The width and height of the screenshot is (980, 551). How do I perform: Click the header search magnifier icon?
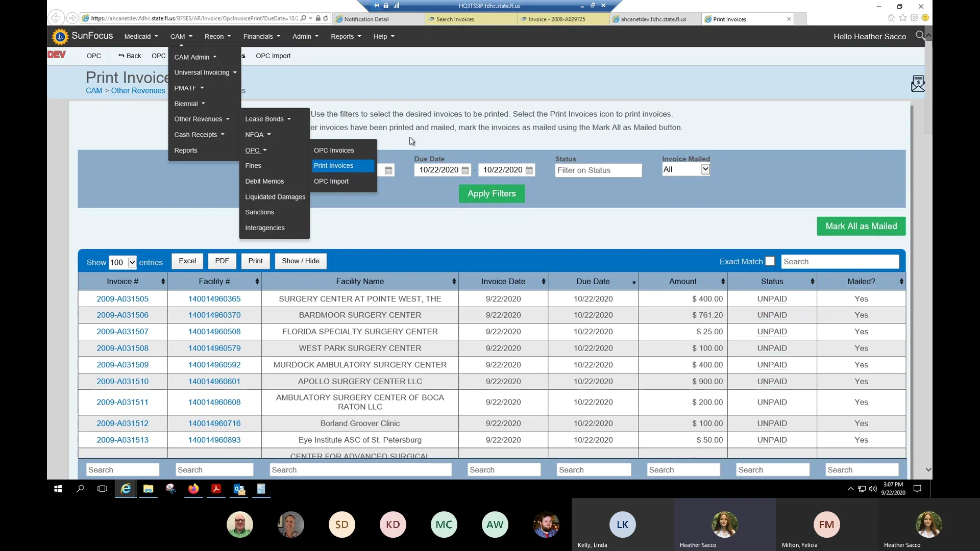pyautogui.click(x=920, y=35)
